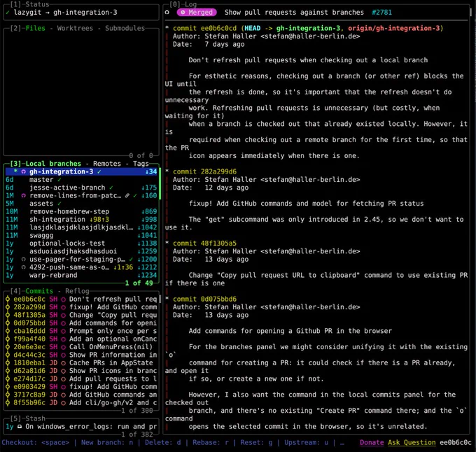Select the stash entry 'On windows_error_logs'

81,427
